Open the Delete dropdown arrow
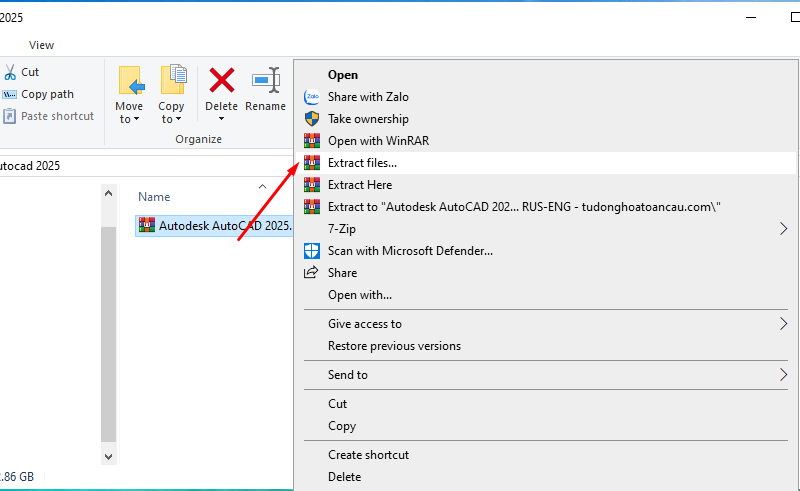The height and width of the screenshot is (491, 800). [x=221, y=119]
